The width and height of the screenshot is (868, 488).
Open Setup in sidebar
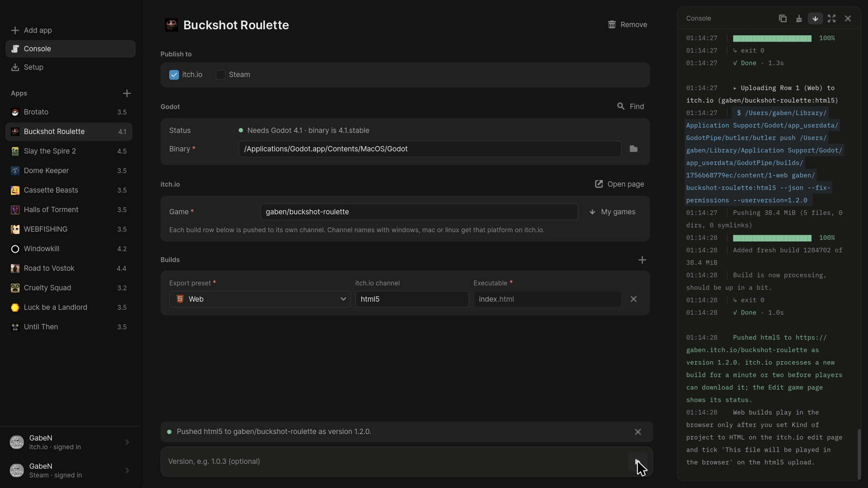[x=71, y=67]
